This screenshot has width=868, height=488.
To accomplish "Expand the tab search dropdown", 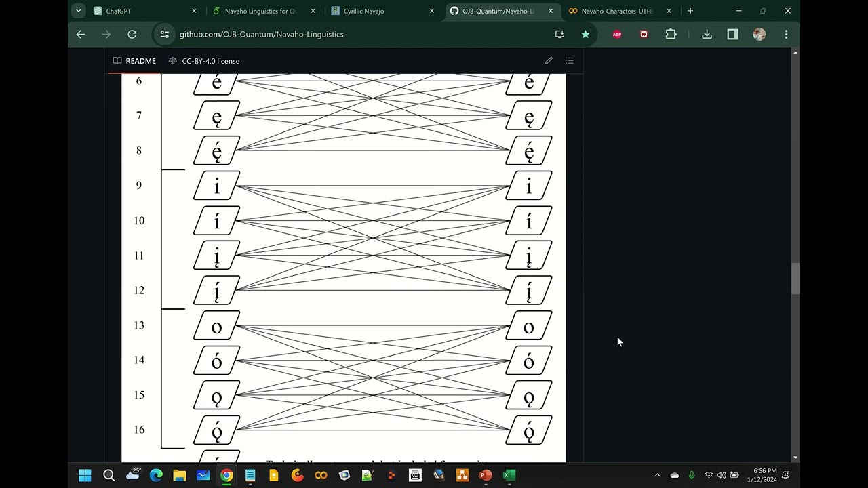I will [78, 11].
